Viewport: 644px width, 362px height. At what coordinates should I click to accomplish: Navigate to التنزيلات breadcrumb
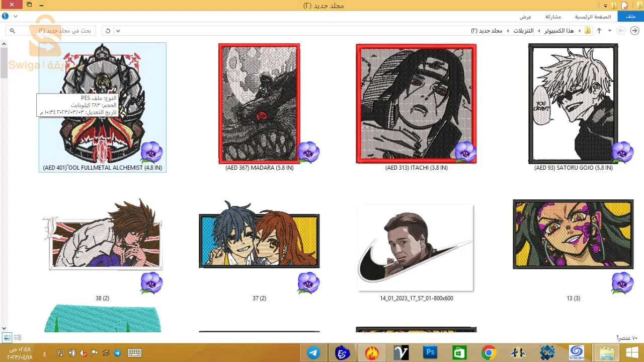pos(523,31)
